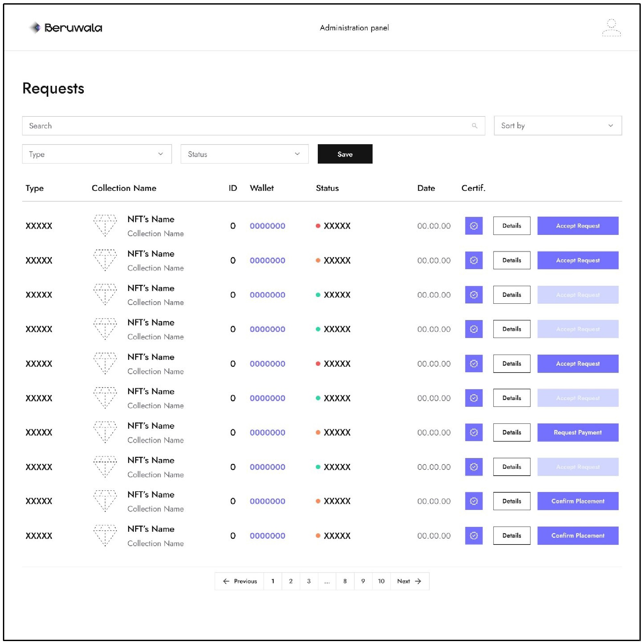Screen dimensions: 644x644
Task: Click the red status dot in first row
Action: pyautogui.click(x=318, y=226)
